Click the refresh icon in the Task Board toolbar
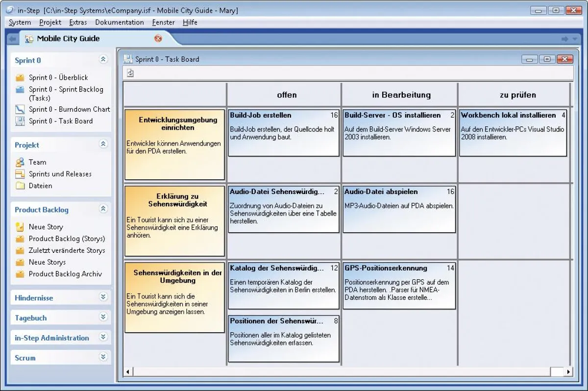The image size is (588, 391). click(x=130, y=72)
